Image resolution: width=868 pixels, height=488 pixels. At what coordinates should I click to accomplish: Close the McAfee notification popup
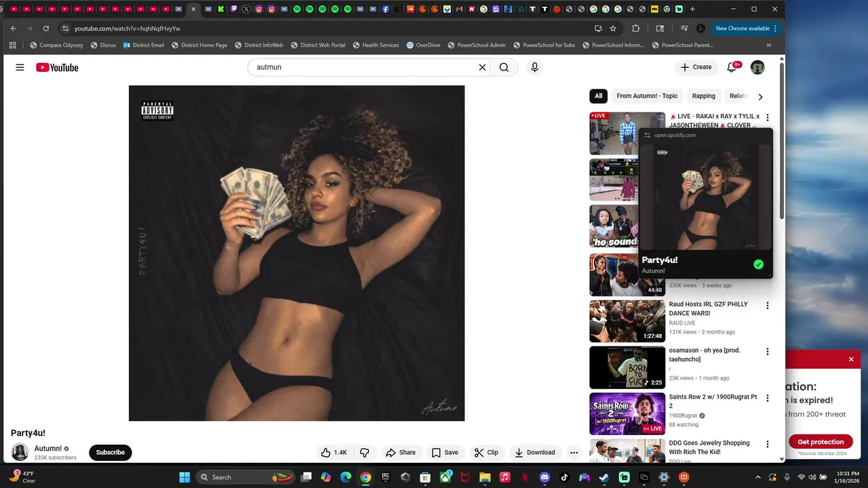coord(851,359)
